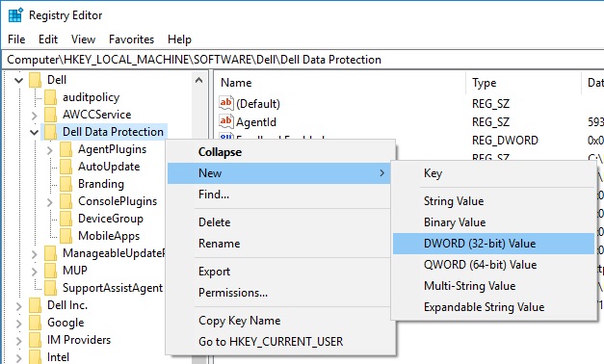
Task: Click the Dell Data Protection folder icon
Action: click(x=50, y=132)
